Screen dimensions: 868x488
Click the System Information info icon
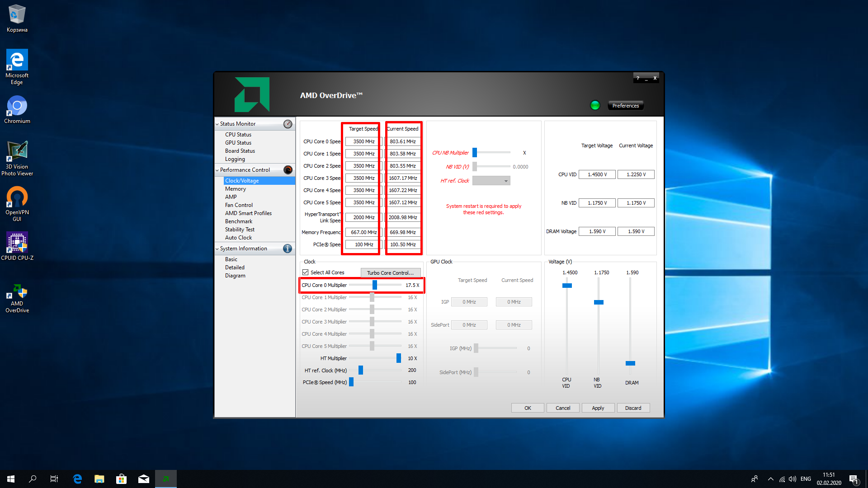[288, 249]
